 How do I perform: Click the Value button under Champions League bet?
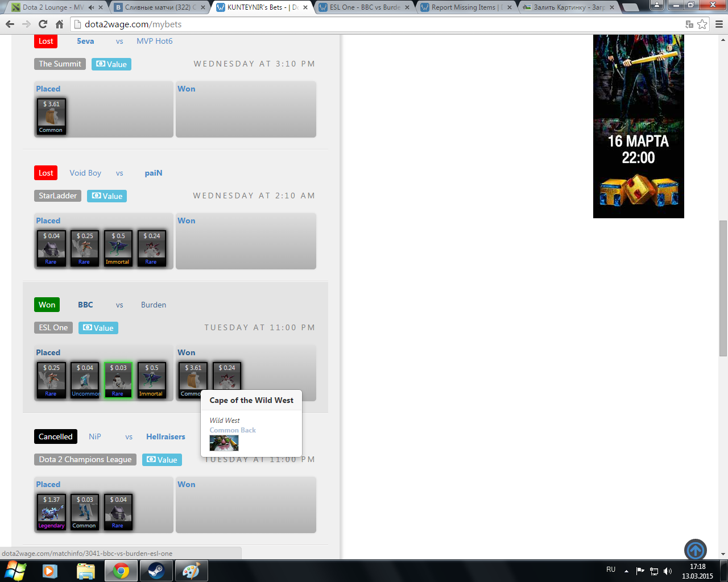[162, 460]
